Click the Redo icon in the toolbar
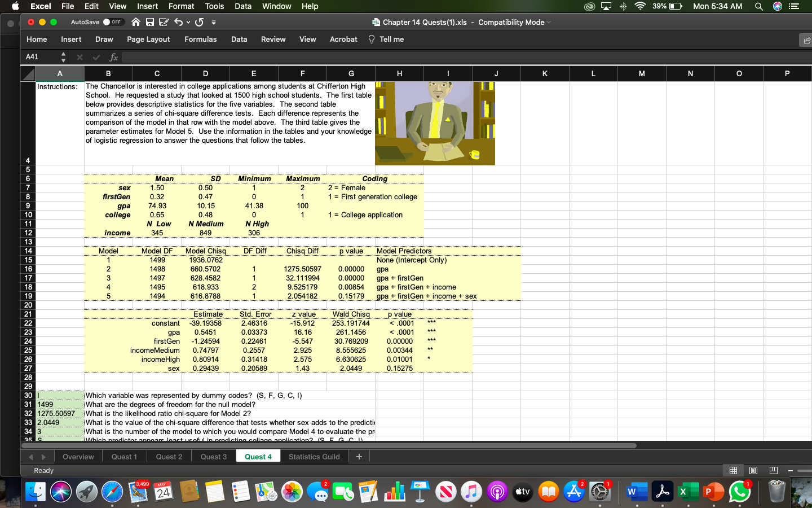Image resolution: width=812 pixels, height=508 pixels. click(x=198, y=22)
